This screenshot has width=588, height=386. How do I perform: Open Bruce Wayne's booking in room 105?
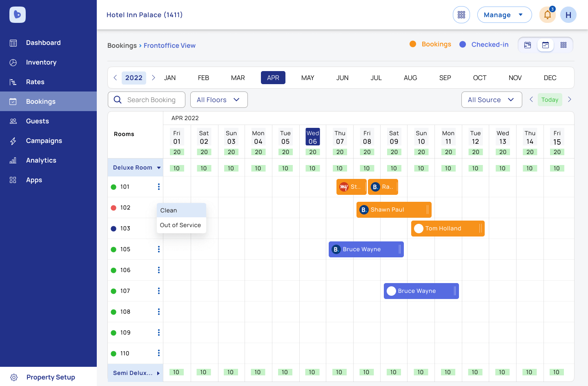point(366,249)
